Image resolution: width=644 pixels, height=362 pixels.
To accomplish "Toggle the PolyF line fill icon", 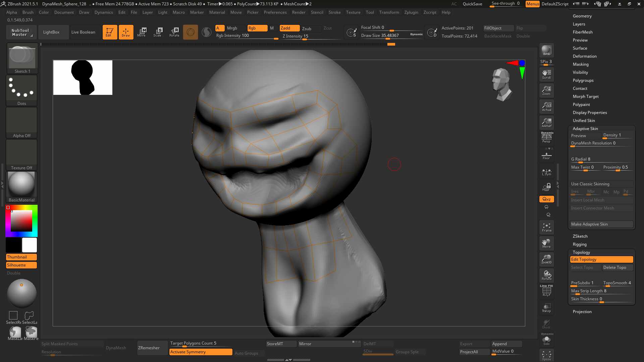I will pos(546,291).
